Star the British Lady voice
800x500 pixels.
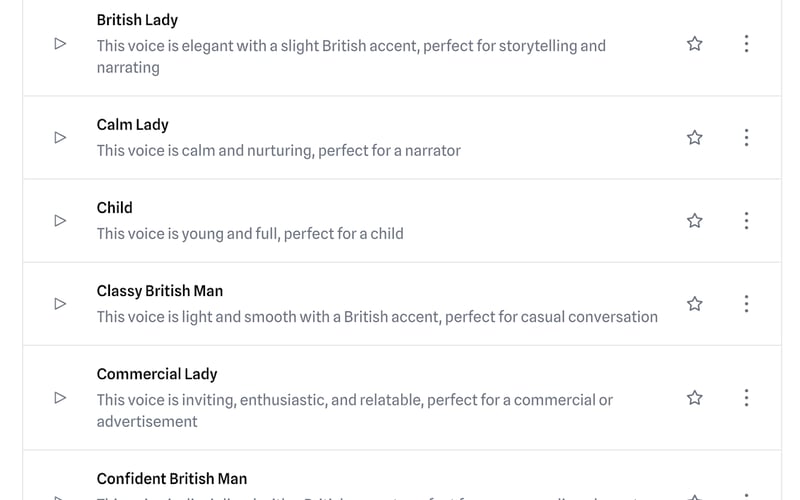tap(694, 43)
